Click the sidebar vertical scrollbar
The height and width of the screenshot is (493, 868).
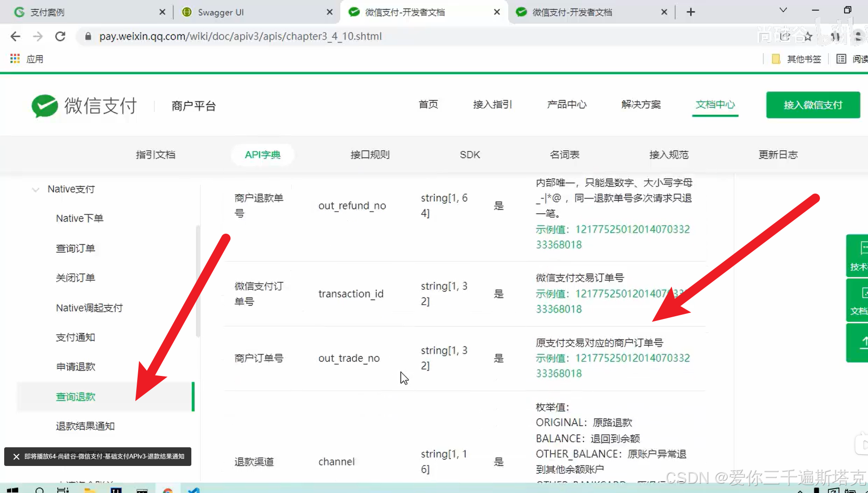tap(198, 281)
